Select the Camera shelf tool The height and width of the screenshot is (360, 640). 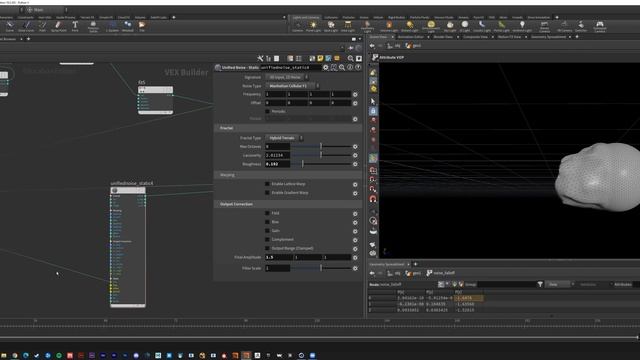298,27
